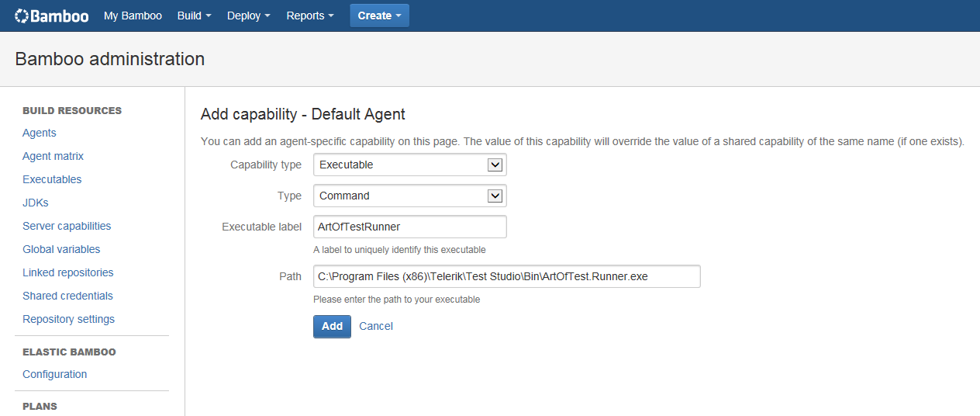
Task: Open Linked repositories link
Action: [68, 272]
